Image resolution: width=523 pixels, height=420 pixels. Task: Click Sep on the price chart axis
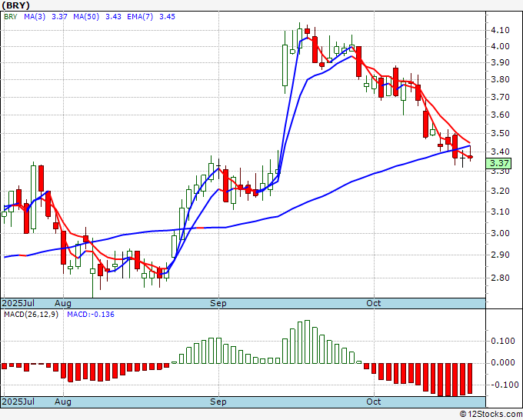click(x=218, y=303)
